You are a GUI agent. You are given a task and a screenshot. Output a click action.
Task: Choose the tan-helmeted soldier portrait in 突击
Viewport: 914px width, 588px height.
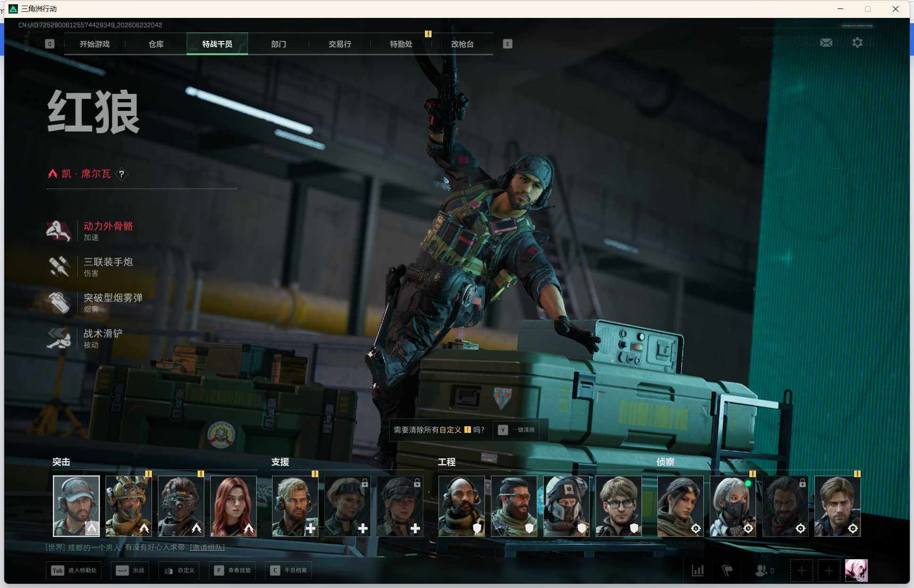tap(129, 506)
